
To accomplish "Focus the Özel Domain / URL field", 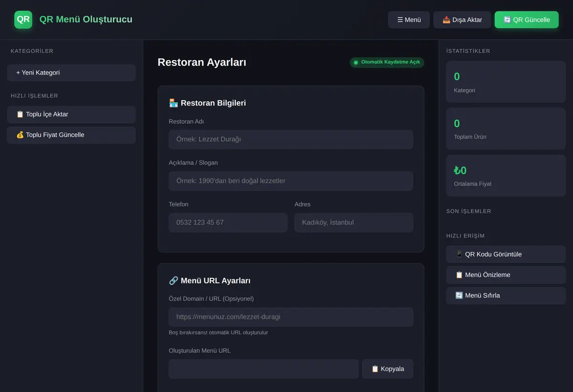I will click(x=291, y=317).
